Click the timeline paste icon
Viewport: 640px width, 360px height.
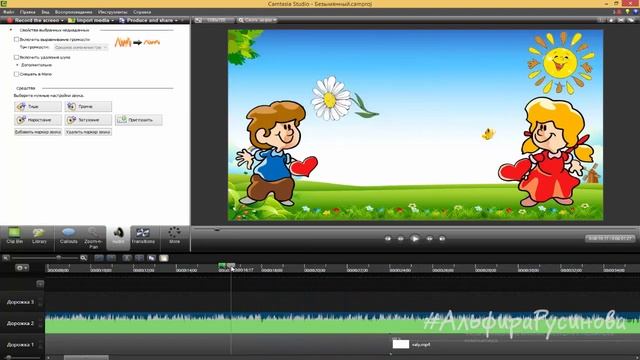pyautogui.click(x=164, y=258)
